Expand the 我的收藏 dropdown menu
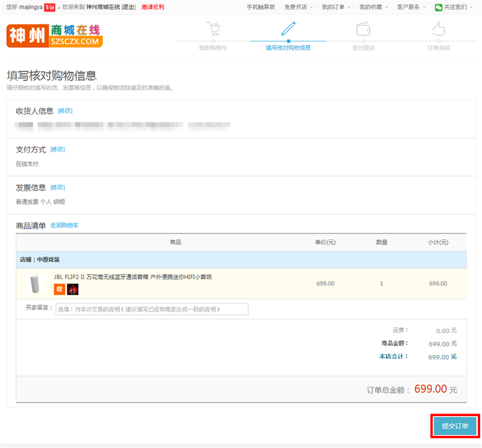 374,7
